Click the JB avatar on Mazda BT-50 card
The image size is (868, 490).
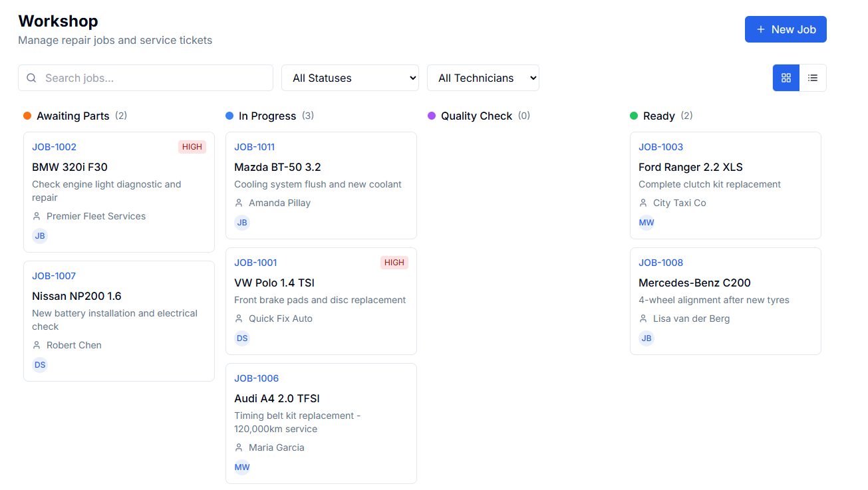tap(242, 223)
